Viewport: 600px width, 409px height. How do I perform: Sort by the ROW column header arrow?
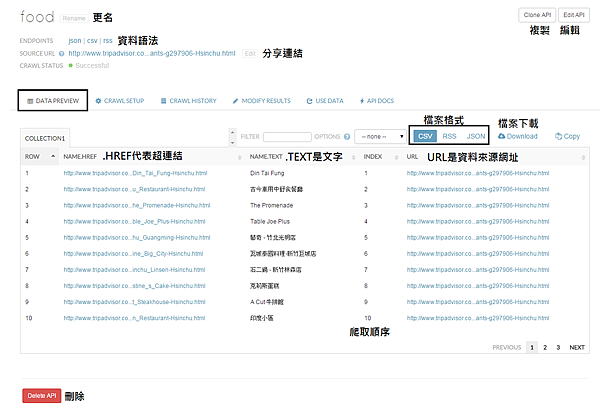click(x=53, y=156)
